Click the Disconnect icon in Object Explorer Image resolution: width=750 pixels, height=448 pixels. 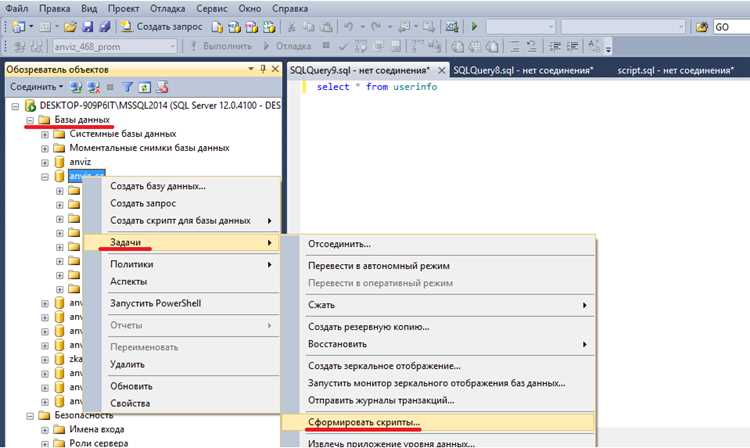93,87
